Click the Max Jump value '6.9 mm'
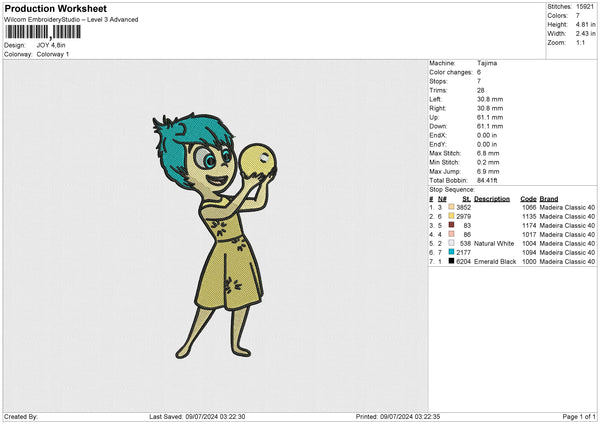Screen dimensions: 600x424 coord(488,171)
